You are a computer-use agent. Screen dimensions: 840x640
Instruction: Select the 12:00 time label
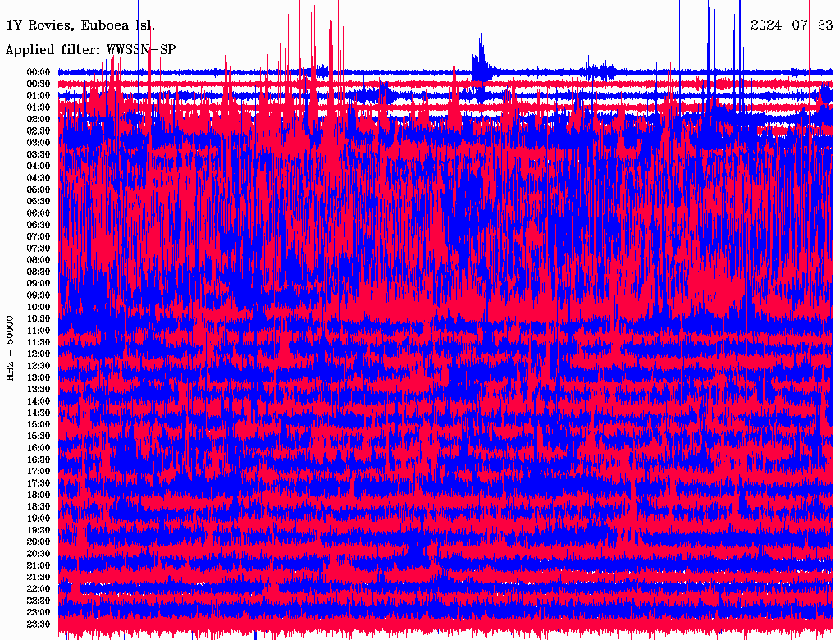click(x=39, y=354)
